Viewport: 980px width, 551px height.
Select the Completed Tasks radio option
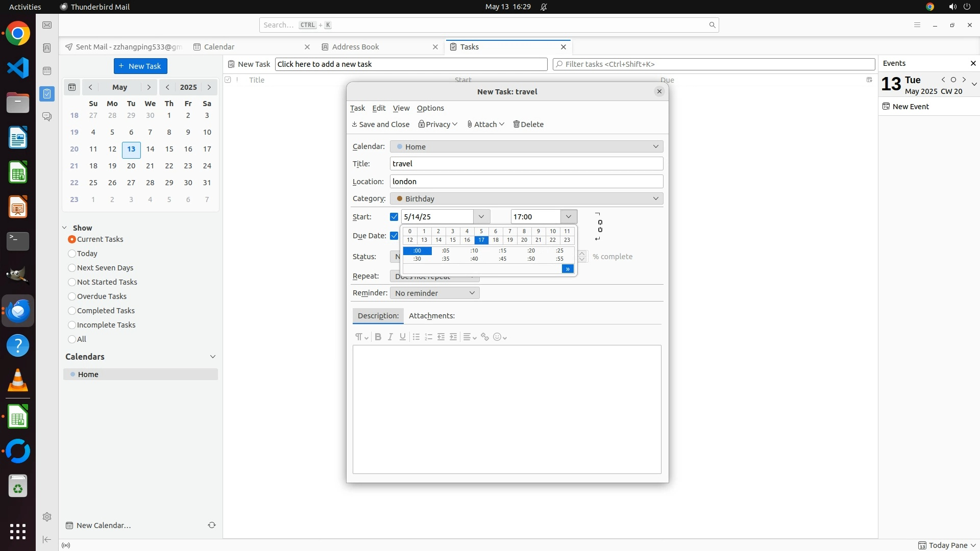[72, 311]
